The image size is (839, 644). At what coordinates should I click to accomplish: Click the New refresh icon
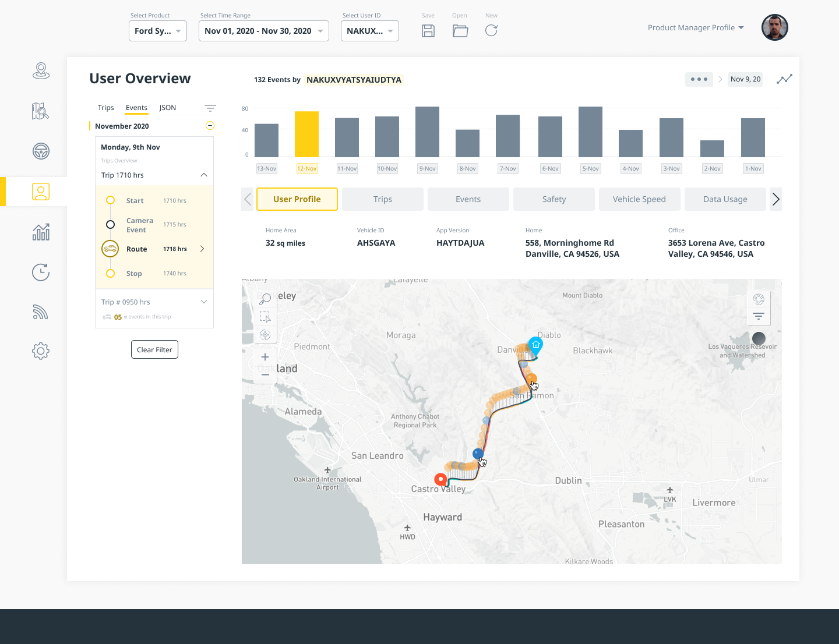coord(491,31)
